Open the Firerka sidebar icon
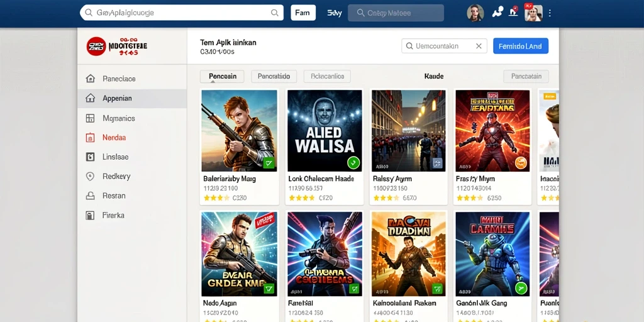Screen dimensions: 644x322 (x=90, y=215)
